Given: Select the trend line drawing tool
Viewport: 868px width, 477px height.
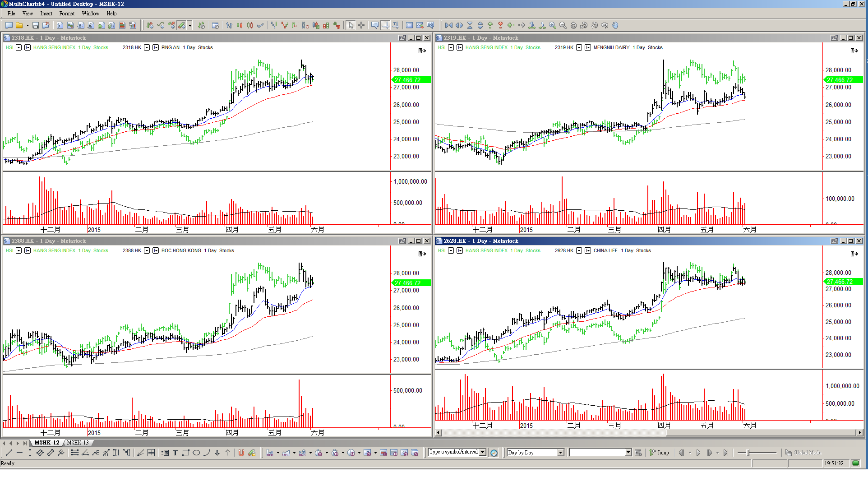Looking at the screenshot, I should point(9,453).
